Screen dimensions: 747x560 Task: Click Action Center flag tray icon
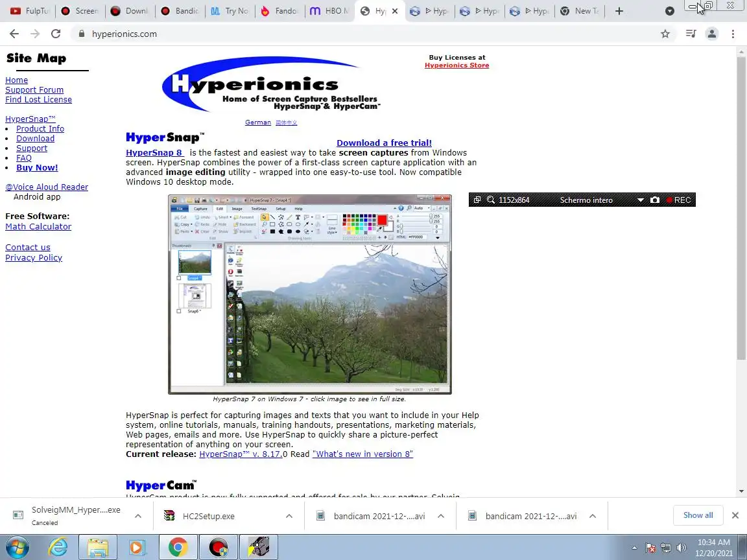pos(650,548)
